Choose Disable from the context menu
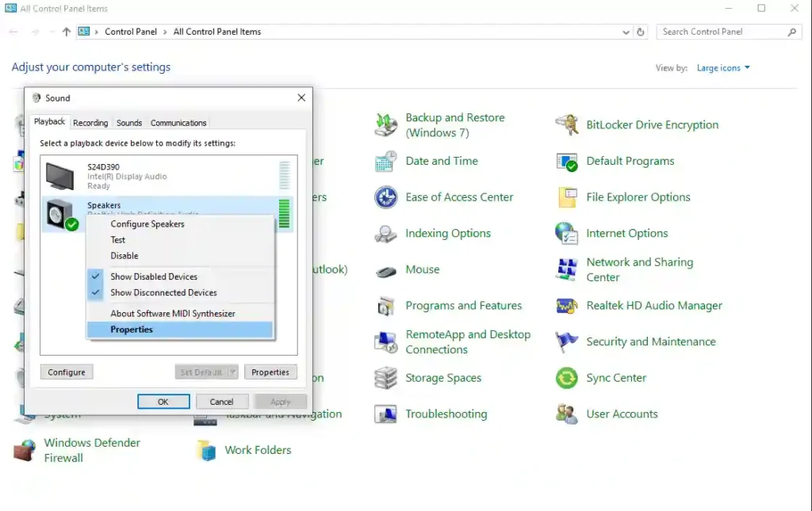The width and height of the screenshot is (812, 511). point(180,256)
